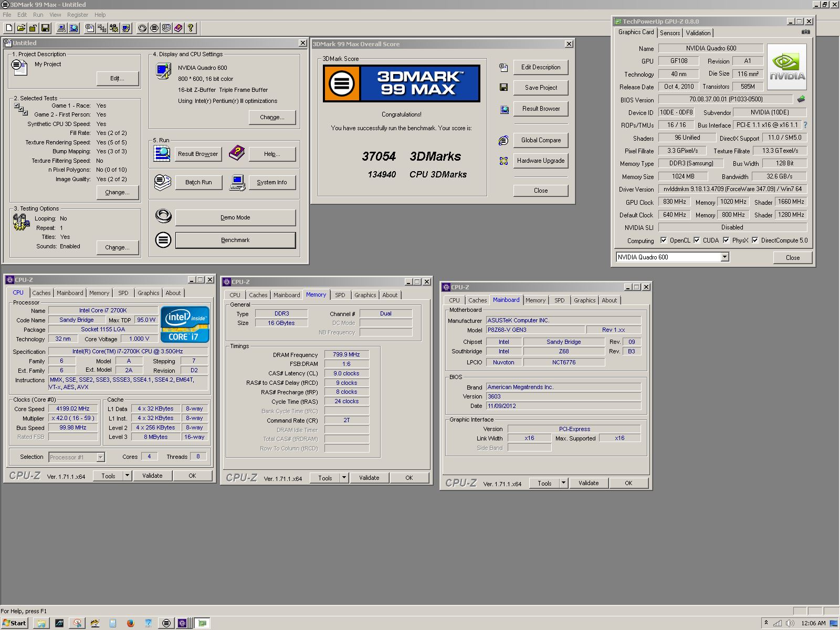Click the Result Browser magnifier toolbar icon
This screenshot has width=840, height=630.
pos(73,28)
